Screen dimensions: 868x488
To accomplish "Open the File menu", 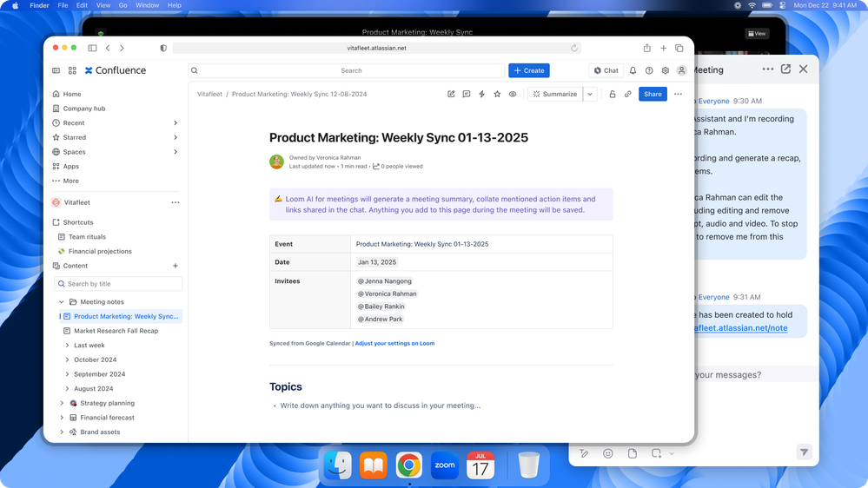I will click(x=63, y=5).
